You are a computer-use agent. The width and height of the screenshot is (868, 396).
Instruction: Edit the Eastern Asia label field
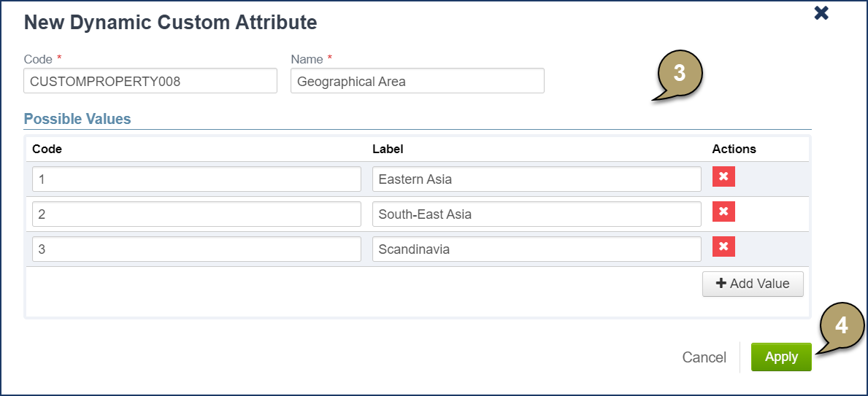537,179
